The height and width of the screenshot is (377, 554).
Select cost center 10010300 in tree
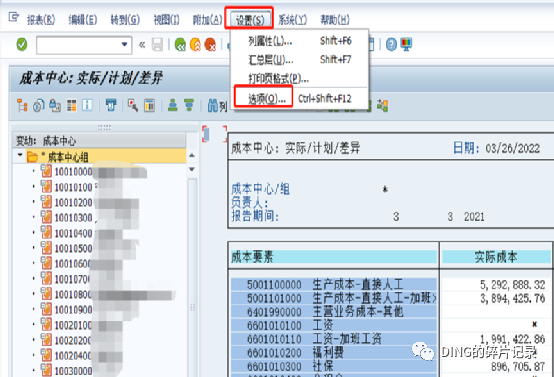(x=73, y=218)
